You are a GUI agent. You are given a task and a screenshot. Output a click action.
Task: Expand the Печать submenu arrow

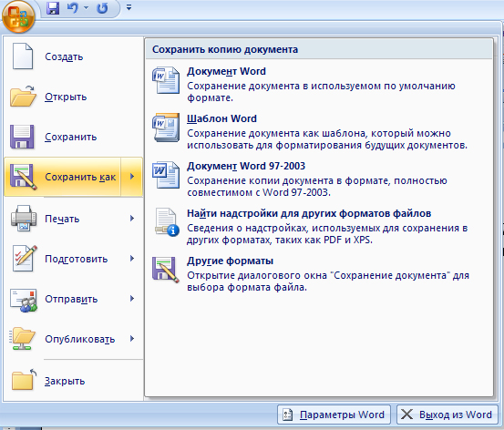click(132, 219)
